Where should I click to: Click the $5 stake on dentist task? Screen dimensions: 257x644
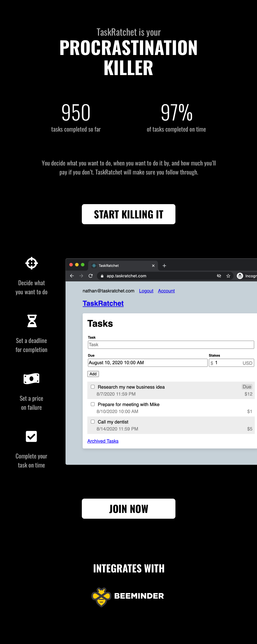click(250, 429)
